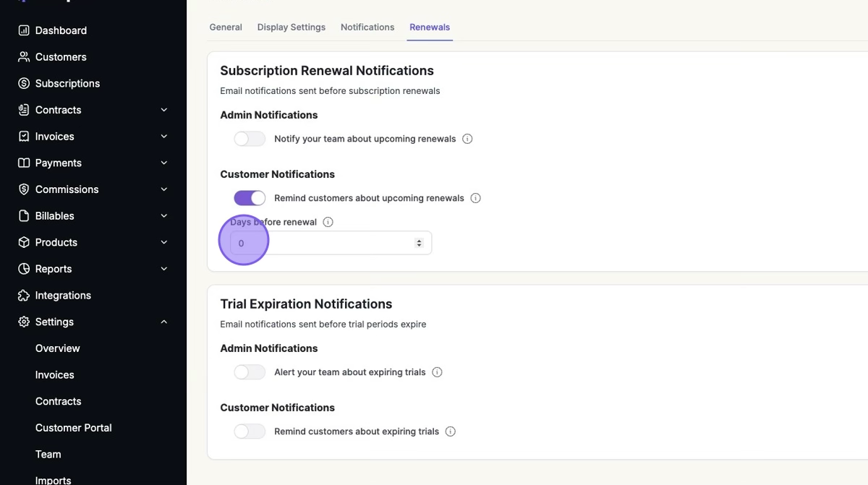The height and width of the screenshot is (485, 868).
Task: Collapse the Settings sidebar section
Action: tap(164, 322)
